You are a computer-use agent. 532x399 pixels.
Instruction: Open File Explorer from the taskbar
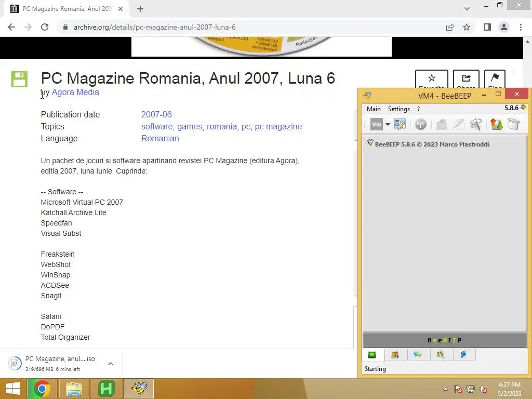point(74,389)
